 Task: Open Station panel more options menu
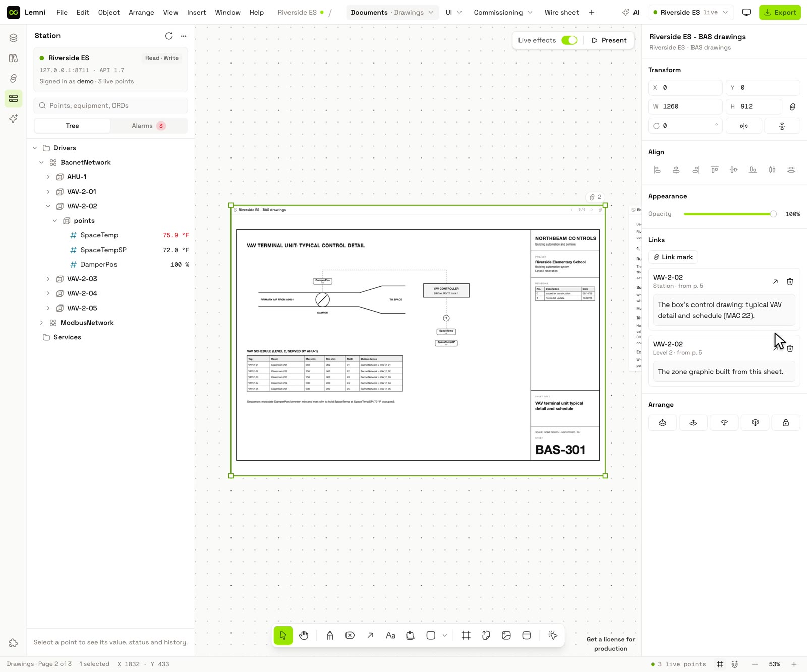point(184,36)
